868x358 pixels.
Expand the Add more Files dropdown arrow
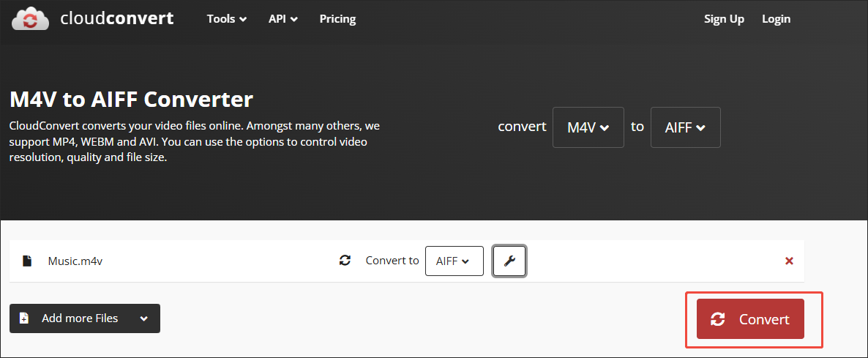[144, 318]
